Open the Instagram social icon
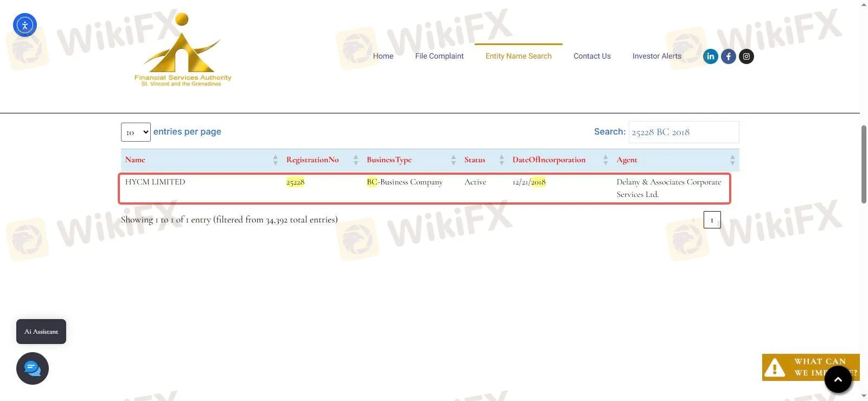The width and height of the screenshot is (868, 401). [x=746, y=56]
